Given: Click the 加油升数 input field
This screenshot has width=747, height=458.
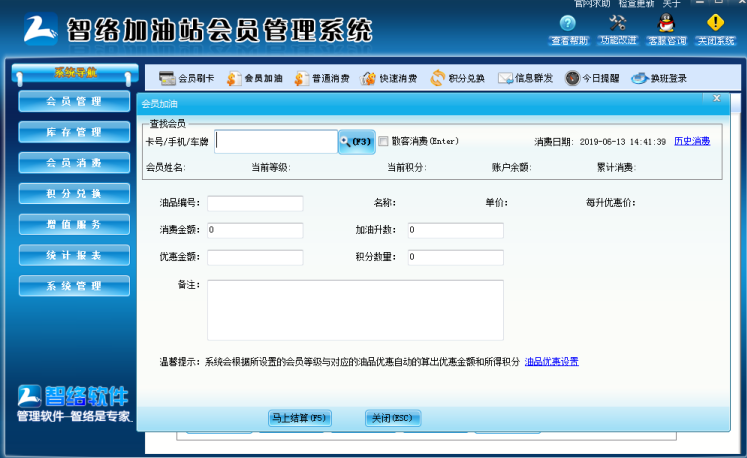Looking at the screenshot, I should 455,230.
